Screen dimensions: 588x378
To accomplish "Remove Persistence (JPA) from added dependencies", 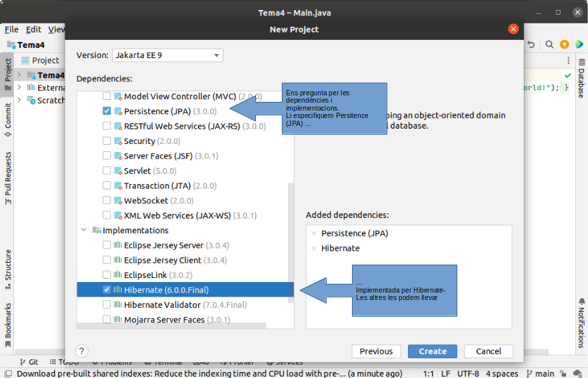I will [314, 233].
